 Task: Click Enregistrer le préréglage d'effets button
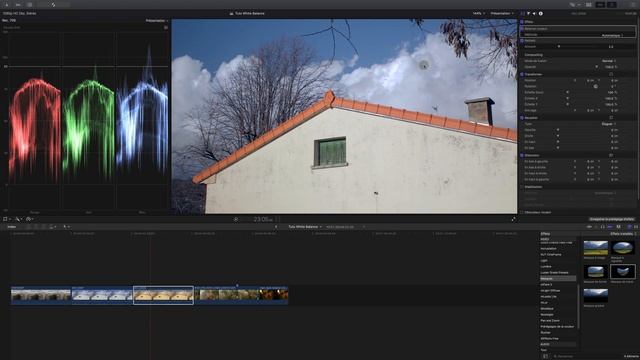coord(611,219)
